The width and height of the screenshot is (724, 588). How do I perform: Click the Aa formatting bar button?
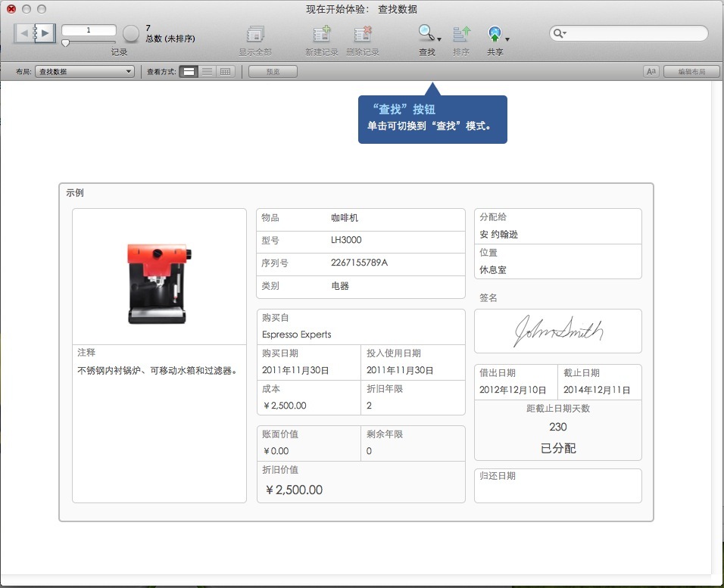(651, 71)
